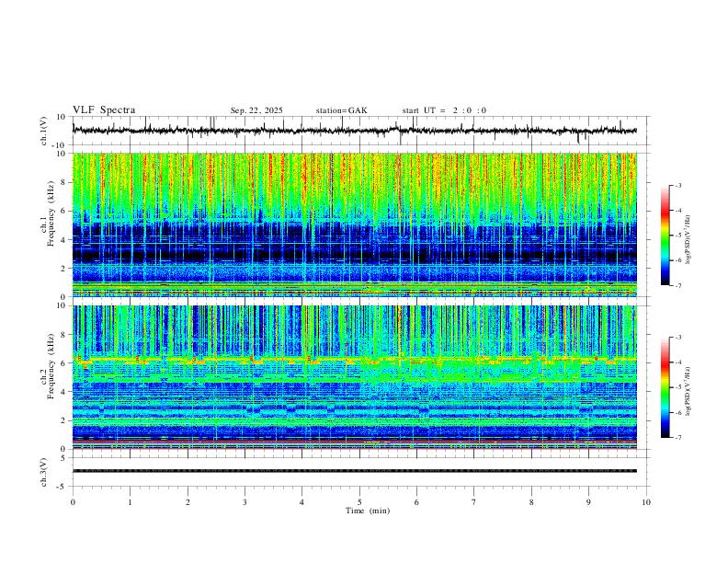
Task: Click the "start UT = 2 :0 :0" text
Action: 444,110
